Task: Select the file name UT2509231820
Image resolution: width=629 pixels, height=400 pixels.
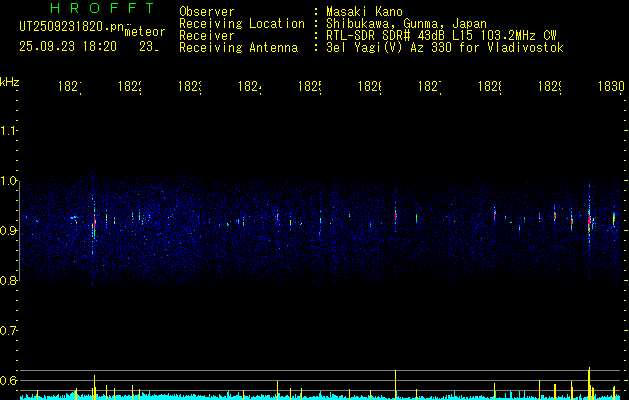Action: (x=72, y=27)
